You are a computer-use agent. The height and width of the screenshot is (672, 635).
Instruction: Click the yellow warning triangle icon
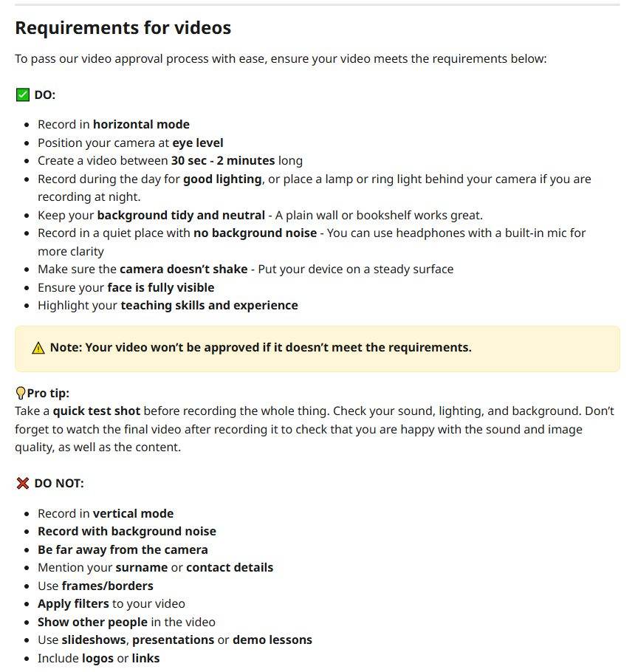coord(38,348)
